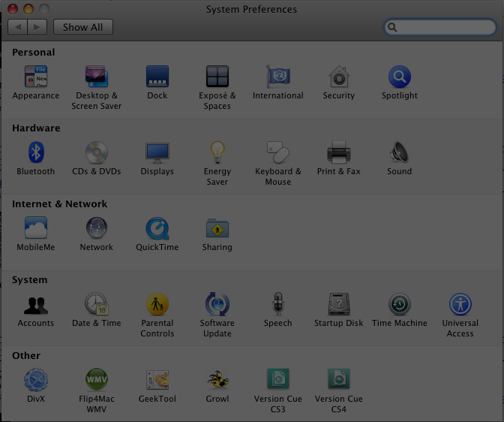Viewport: 504px width, 422px height.
Task: Click the Show All button
Action: pyautogui.click(x=83, y=27)
